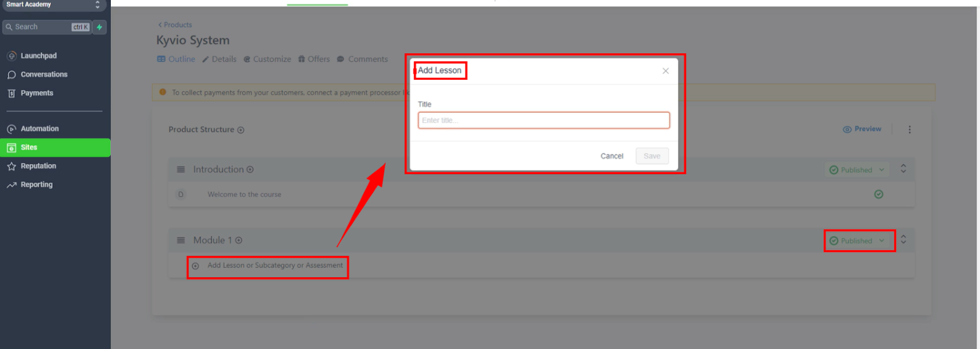Image resolution: width=980 pixels, height=349 pixels.
Task: Click Cancel in Add Lesson dialog
Action: click(611, 156)
